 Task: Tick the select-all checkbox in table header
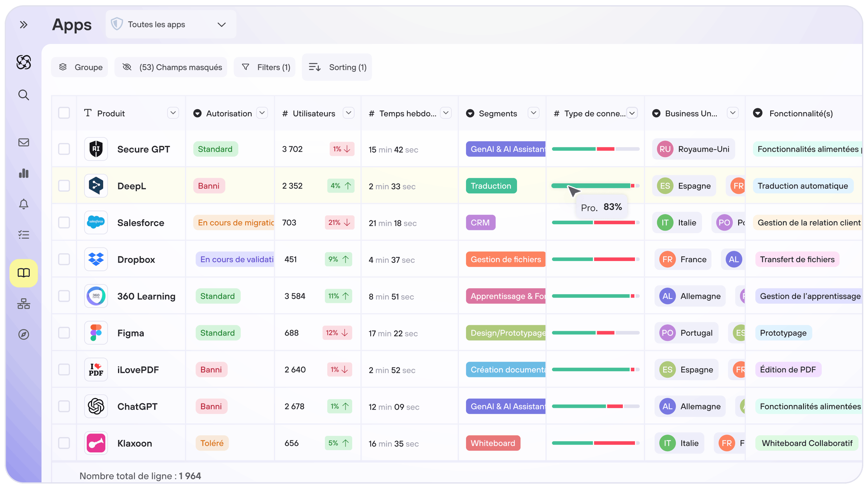(64, 113)
